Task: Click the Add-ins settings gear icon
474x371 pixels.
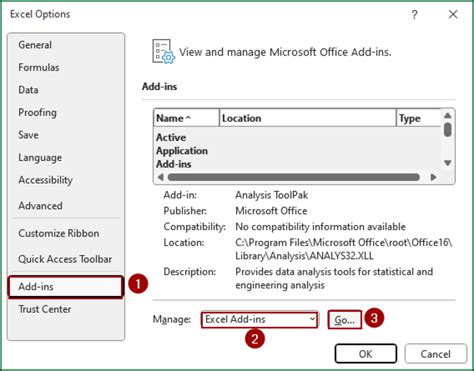Action: coord(163,52)
